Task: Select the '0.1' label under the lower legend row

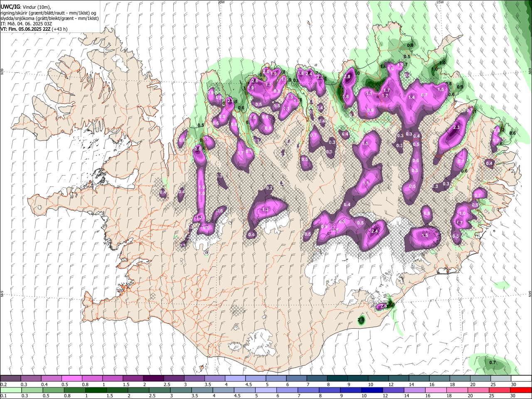Action: click(x=3, y=396)
